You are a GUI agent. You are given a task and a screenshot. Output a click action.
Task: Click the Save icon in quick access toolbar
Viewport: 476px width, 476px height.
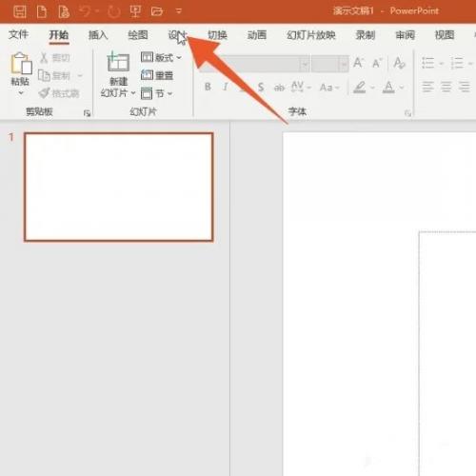tap(20, 11)
